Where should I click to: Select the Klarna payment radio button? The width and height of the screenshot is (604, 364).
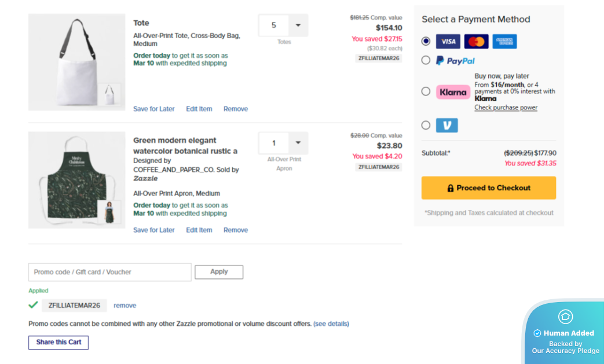click(426, 91)
